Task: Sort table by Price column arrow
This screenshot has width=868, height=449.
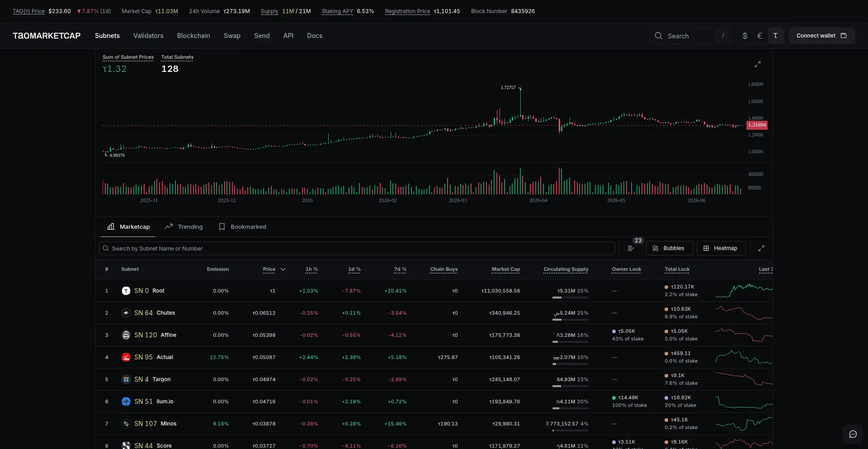Action: click(x=283, y=269)
